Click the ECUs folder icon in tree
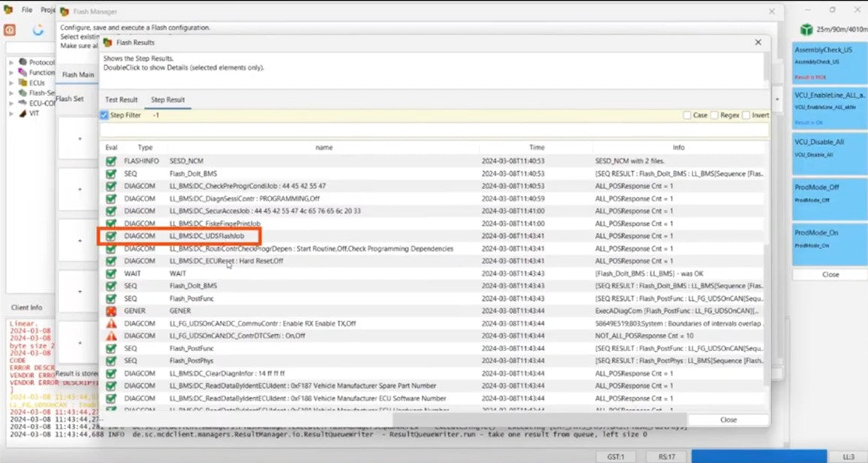This screenshot has width=868, height=463. click(23, 83)
